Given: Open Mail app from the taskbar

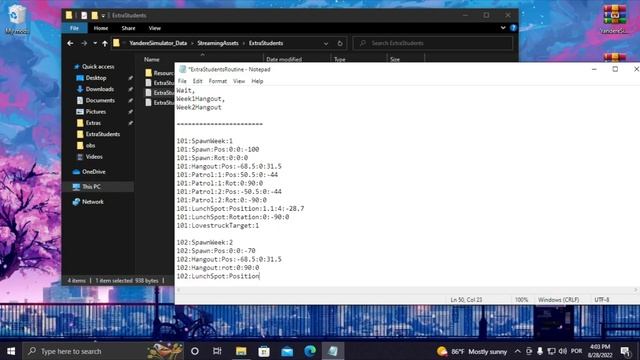Looking at the screenshot, I should (287, 351).
